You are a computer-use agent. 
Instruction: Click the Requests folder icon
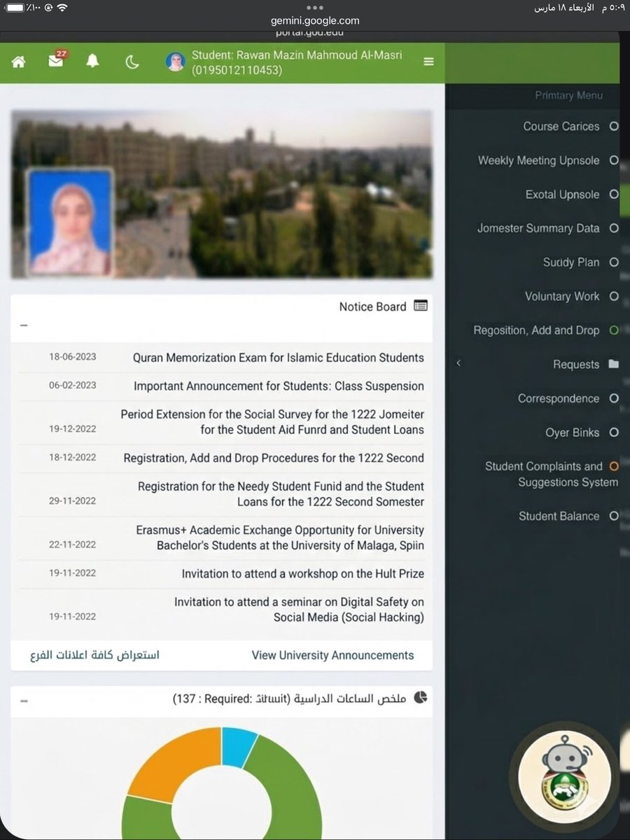pos(614,364)
